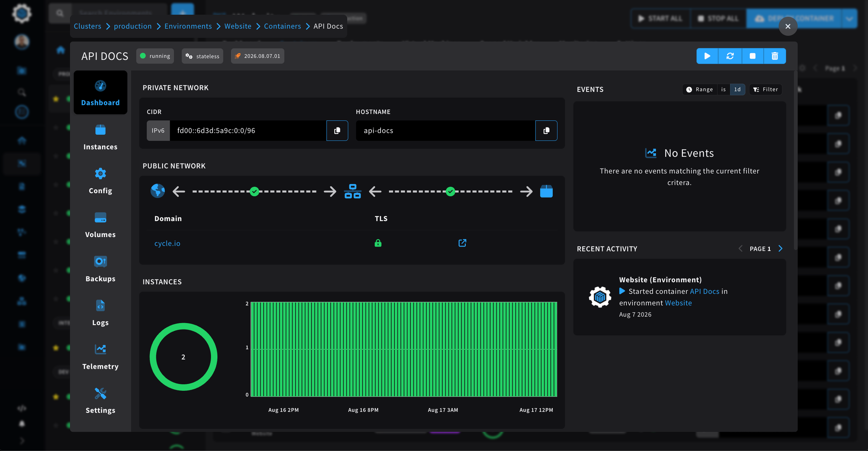The width and height of the screenshot is (868, 451).
Task: Stop the container with the square icon
Action: coord(752,56)
